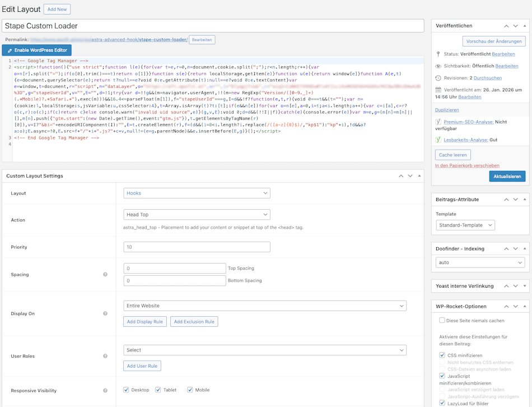Click the Top Spacing input field

[175, 269]
